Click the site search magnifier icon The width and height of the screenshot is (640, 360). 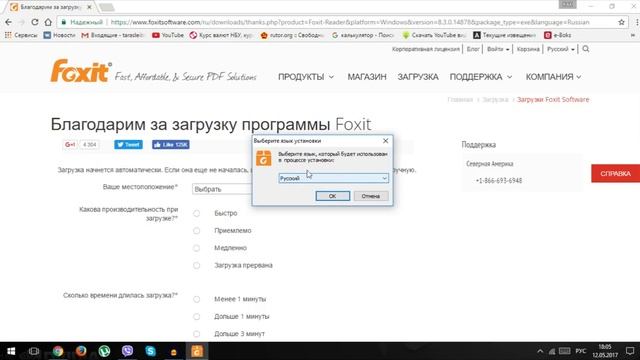[586, 49]
